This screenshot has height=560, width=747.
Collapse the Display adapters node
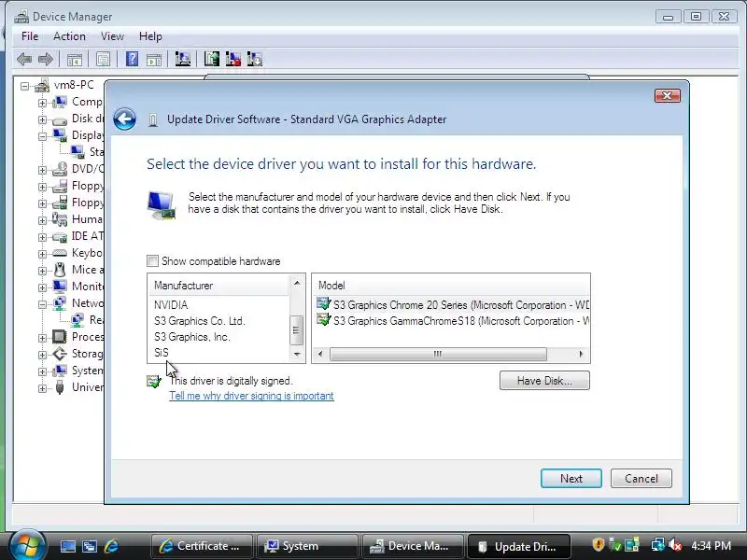[42, 136]
